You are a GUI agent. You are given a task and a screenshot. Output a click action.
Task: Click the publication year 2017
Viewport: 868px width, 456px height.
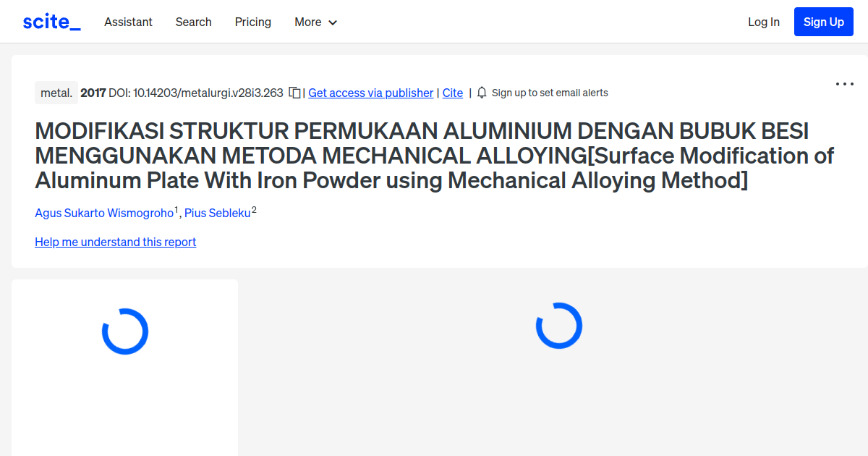93,93
